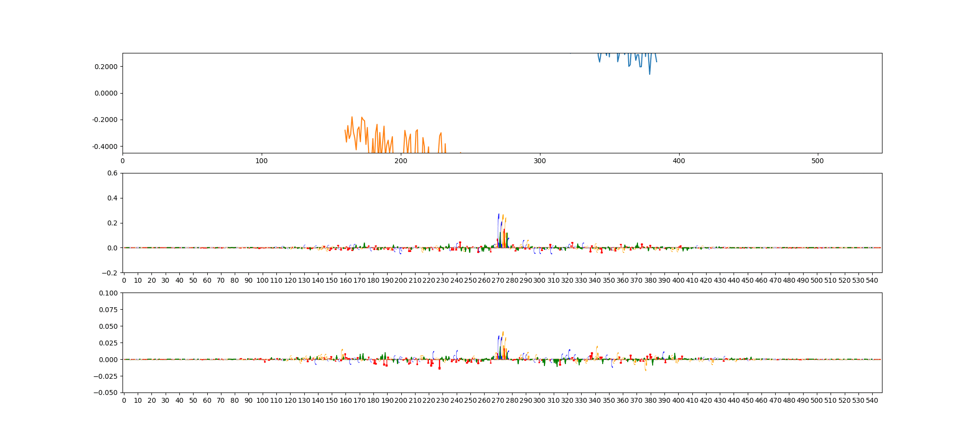Click the −0.050 y-axis label in bottom plot

[x=107, y=392]
